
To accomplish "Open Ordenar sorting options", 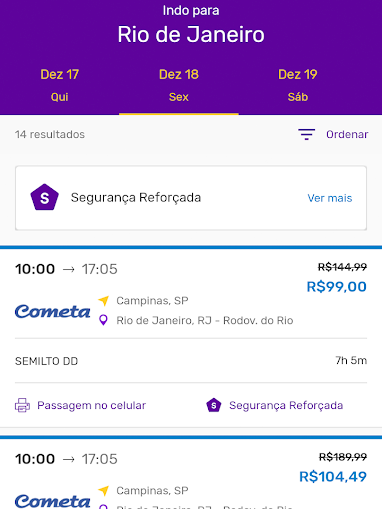I will pyautogui.click(x=347, y=134).
